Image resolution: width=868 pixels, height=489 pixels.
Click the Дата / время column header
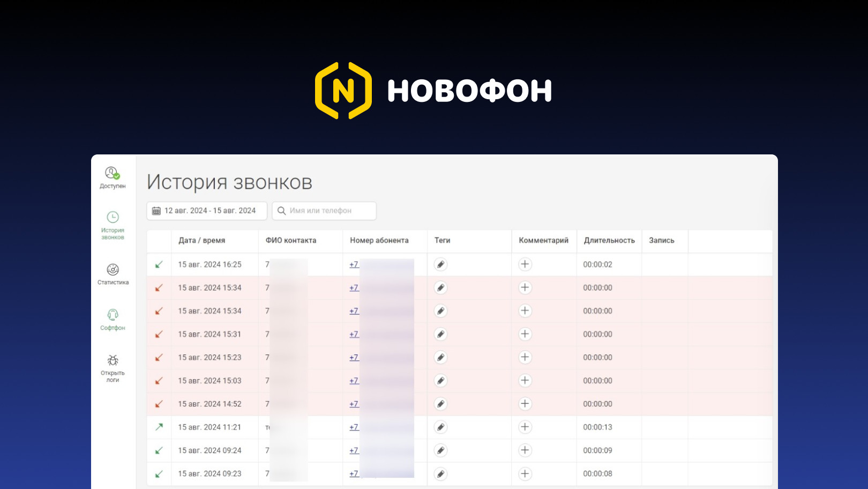pyautogui.click(x=202, y=240)
